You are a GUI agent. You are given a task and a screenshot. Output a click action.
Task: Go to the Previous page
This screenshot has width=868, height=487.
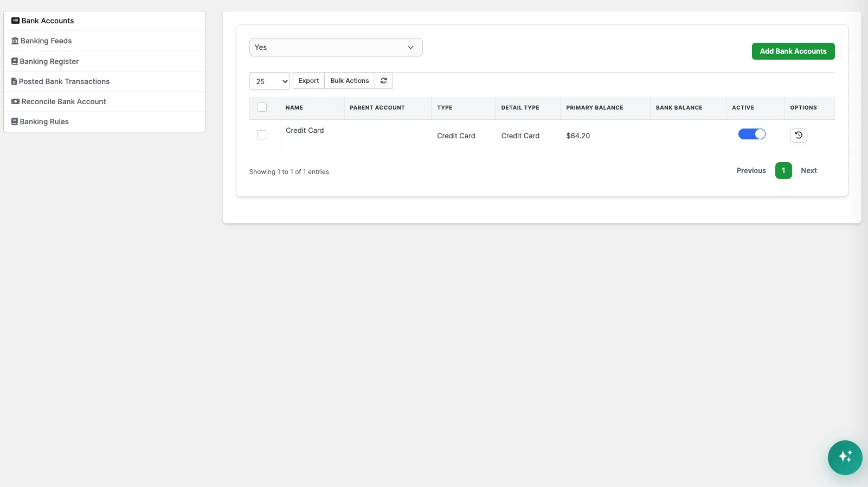coord(751,170)
